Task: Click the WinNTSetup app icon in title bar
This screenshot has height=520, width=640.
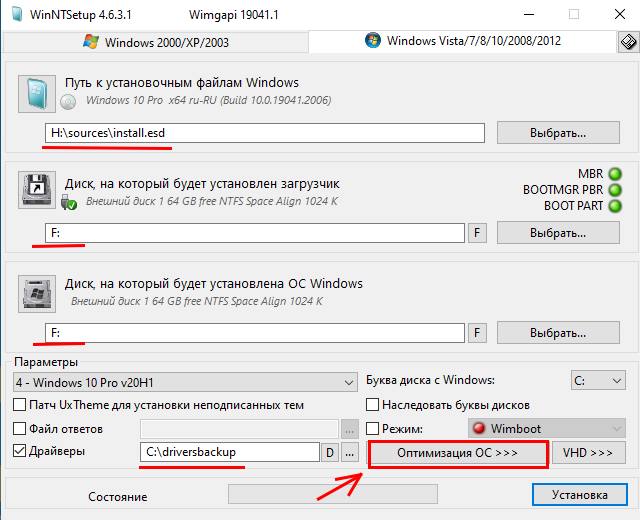Action: click(x=17, y=13)
